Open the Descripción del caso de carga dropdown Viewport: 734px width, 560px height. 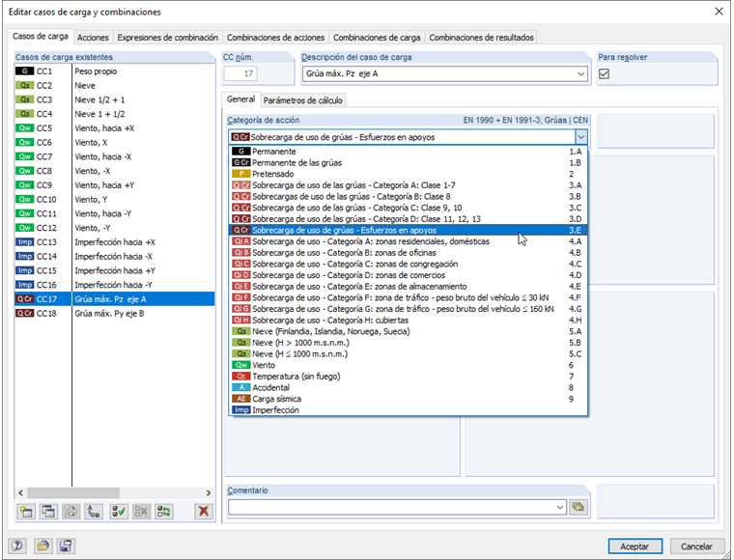pos(580,74)
